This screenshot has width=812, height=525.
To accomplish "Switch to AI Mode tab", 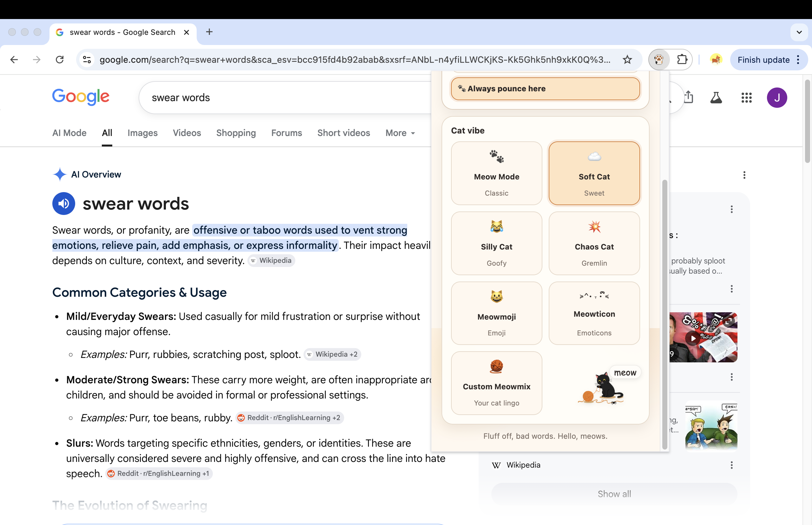I will [x=69, y=133].
